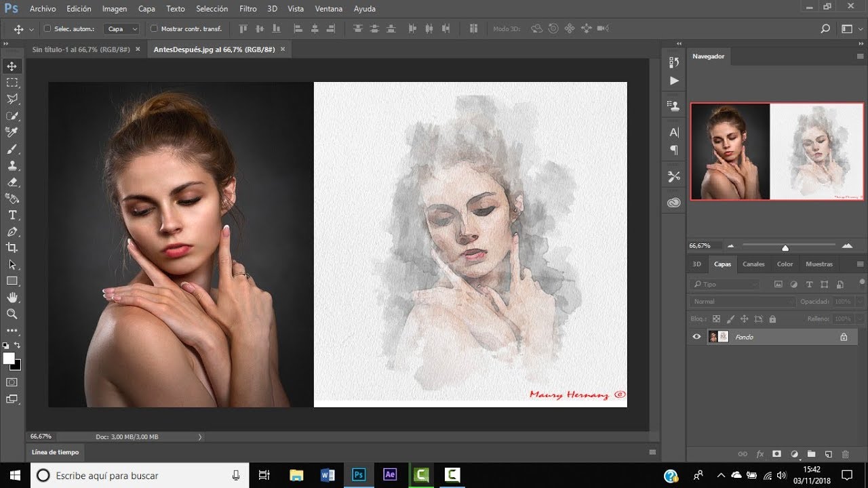This screenshot has width=868, height=488.
Task: Select the Paint Bucket tool
Action: pyautogui.click(x=12, y=199)
